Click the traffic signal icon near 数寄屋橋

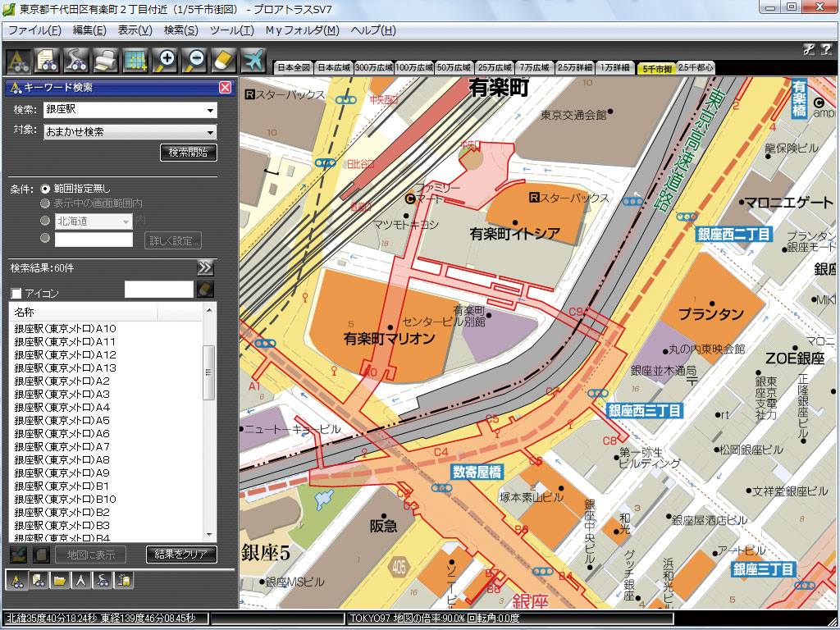[441, 488]
